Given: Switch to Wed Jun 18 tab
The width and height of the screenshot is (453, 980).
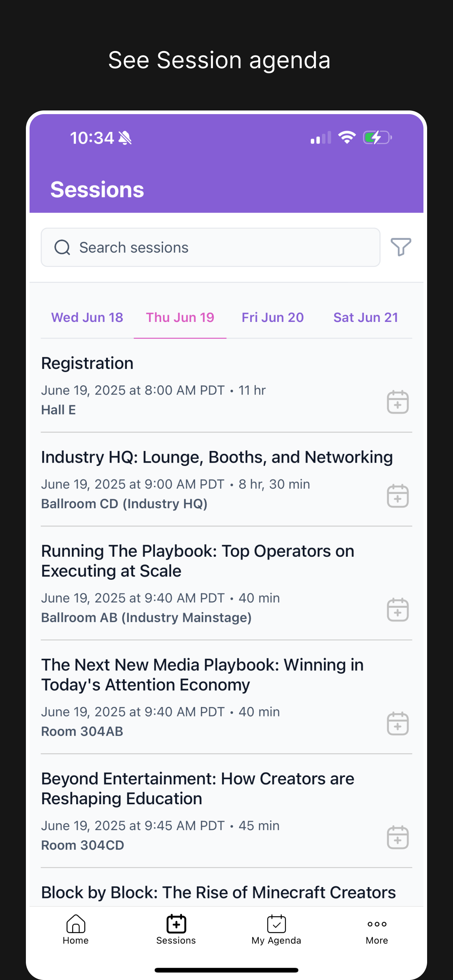Looking at the screenshot, I should click(87, 317).
